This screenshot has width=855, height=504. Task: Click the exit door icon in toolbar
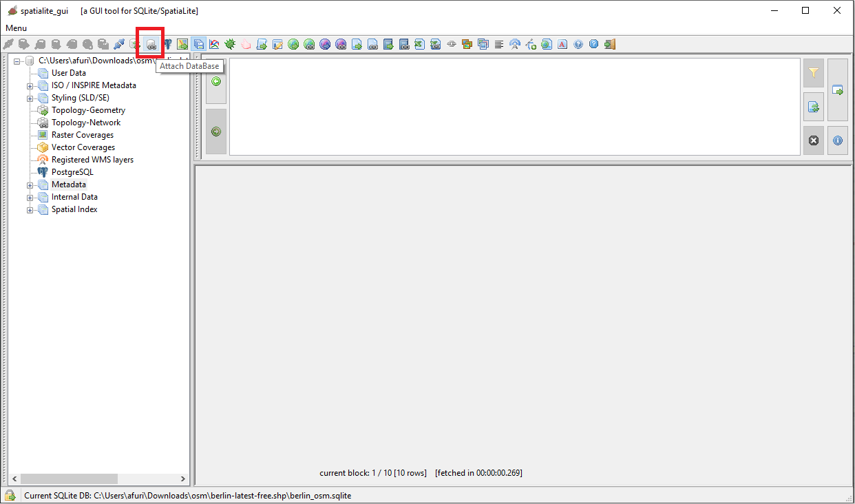(610, 44)
